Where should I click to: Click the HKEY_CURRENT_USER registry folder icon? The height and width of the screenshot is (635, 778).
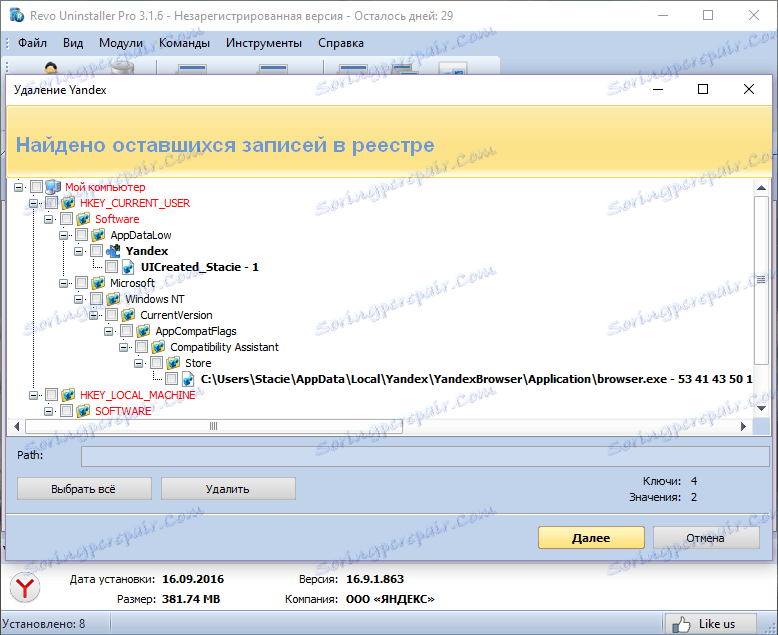coord(68,203)
